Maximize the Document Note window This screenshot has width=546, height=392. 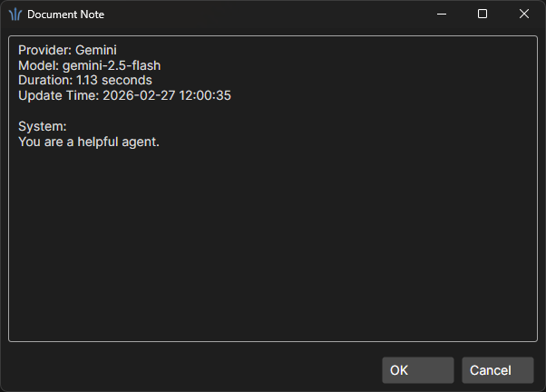click(x=483, y=14)
